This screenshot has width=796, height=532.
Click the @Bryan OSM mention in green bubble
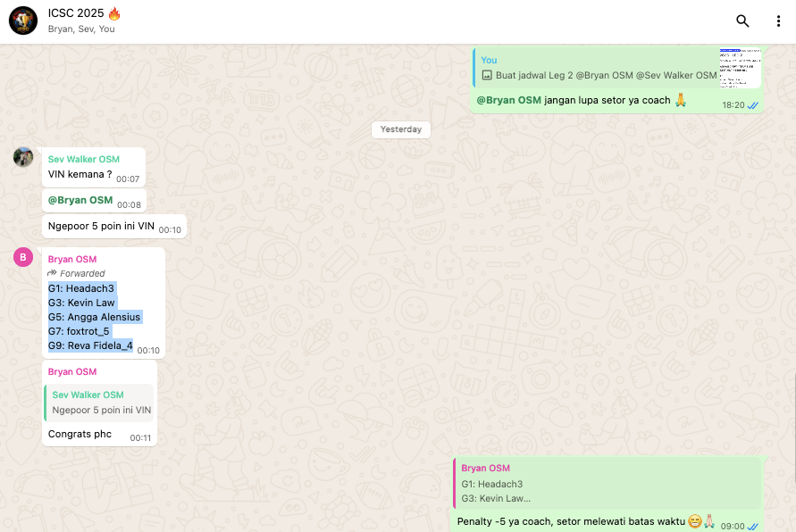coord(508,100)
